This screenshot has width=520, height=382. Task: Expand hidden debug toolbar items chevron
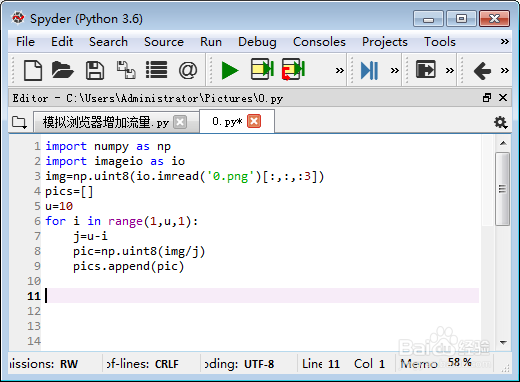click(x=395, y=70)
